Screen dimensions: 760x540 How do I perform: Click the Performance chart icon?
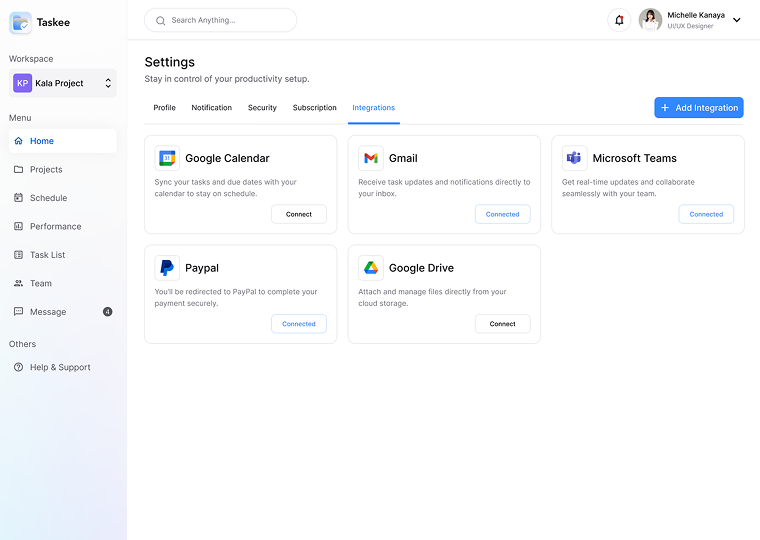tap(18, 226)
